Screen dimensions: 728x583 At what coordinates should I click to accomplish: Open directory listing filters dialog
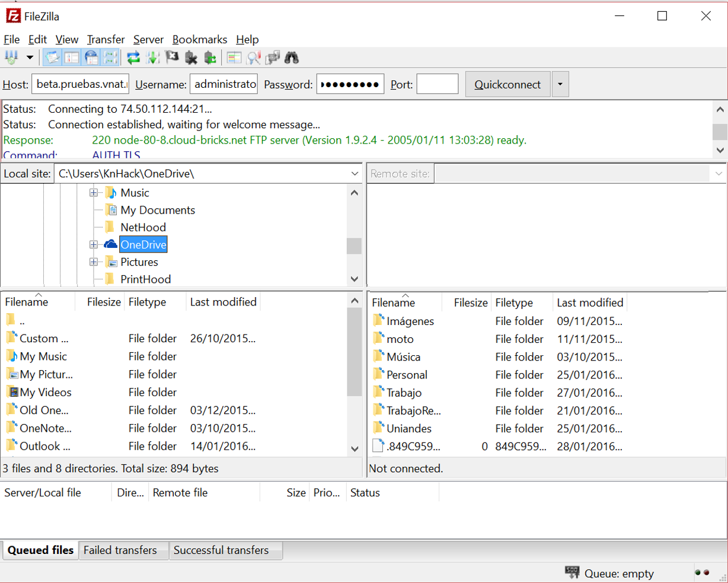(234, 58)
